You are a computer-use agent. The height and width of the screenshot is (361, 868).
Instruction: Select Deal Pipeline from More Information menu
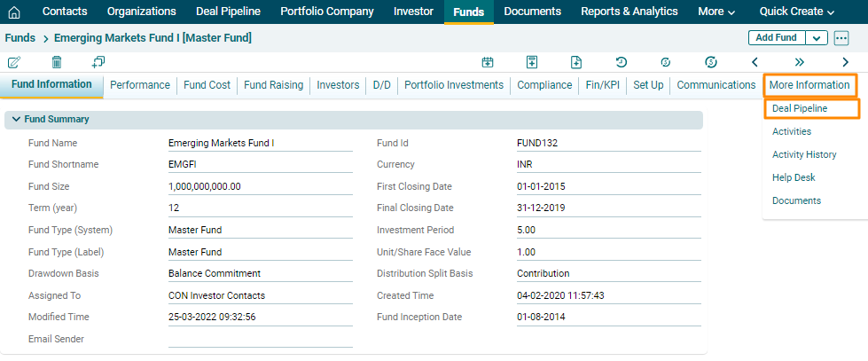(800, 108)
